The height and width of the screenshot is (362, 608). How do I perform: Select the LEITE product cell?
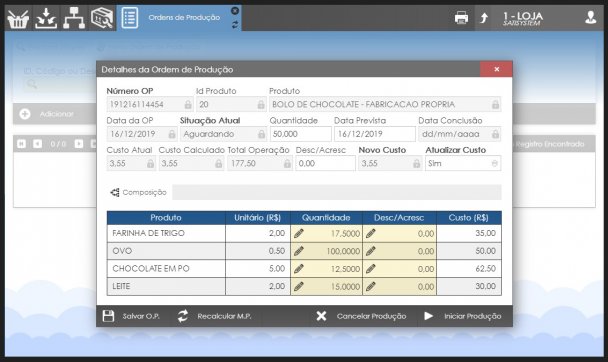(x=166, y=286)
